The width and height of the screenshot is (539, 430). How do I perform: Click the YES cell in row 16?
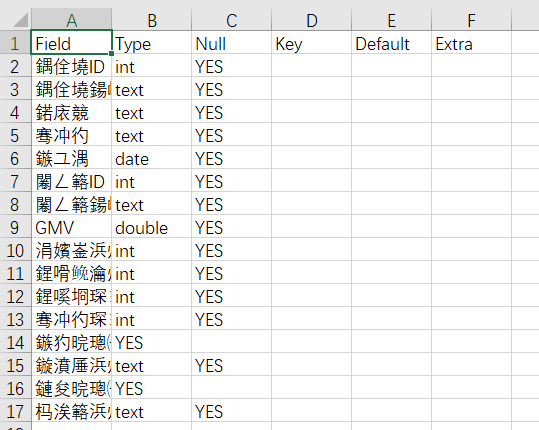click(152, 388)
